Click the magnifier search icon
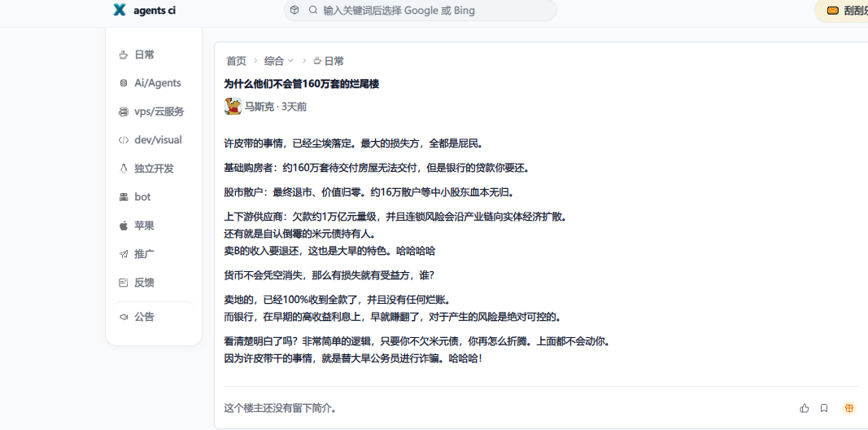 [313, 10]
